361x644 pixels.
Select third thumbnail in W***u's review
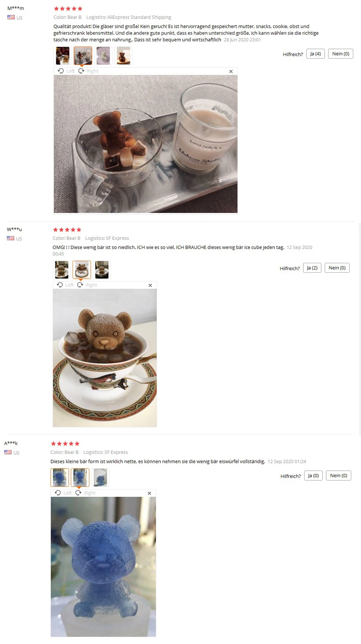[102, 270]
